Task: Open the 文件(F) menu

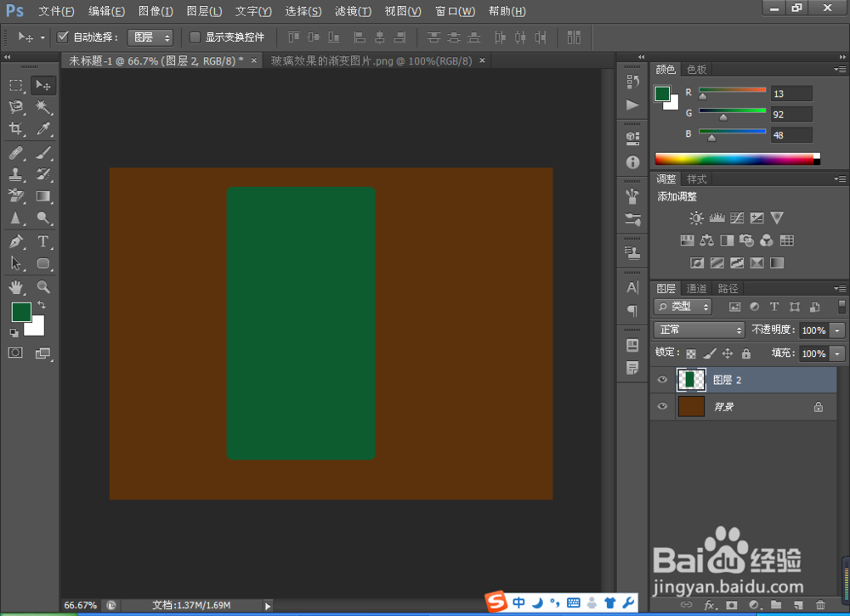Action: coord(56,11)
